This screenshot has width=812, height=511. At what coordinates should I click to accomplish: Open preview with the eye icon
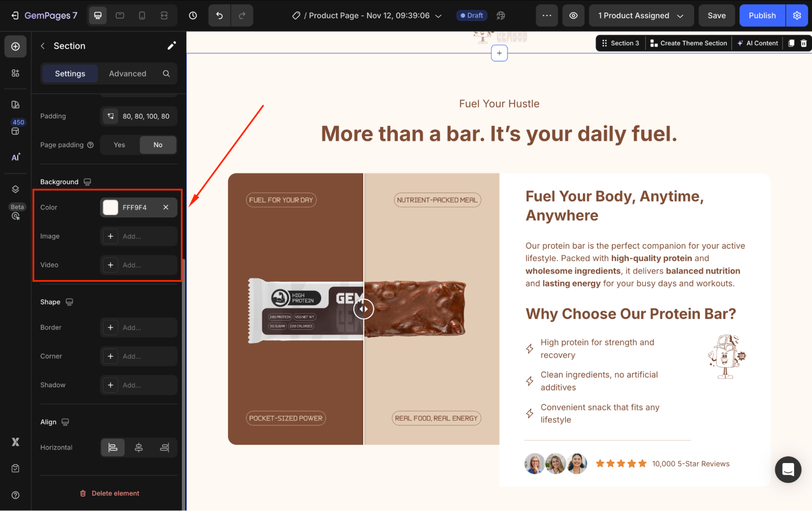click(x=573, y=15)
